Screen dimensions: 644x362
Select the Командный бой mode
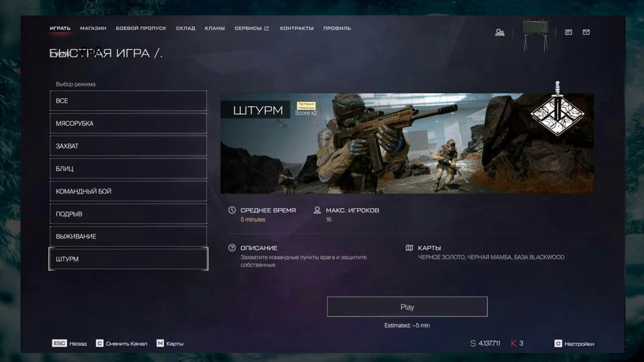[128, 191]
